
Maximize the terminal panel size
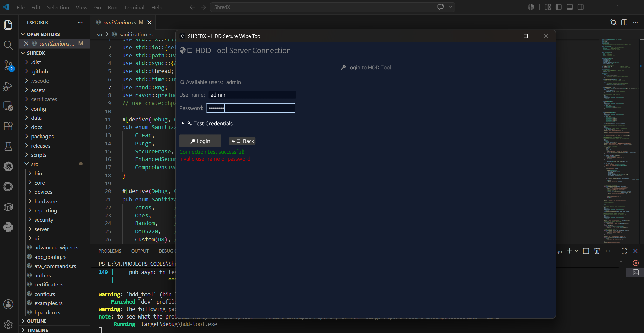tap(624, 251)
